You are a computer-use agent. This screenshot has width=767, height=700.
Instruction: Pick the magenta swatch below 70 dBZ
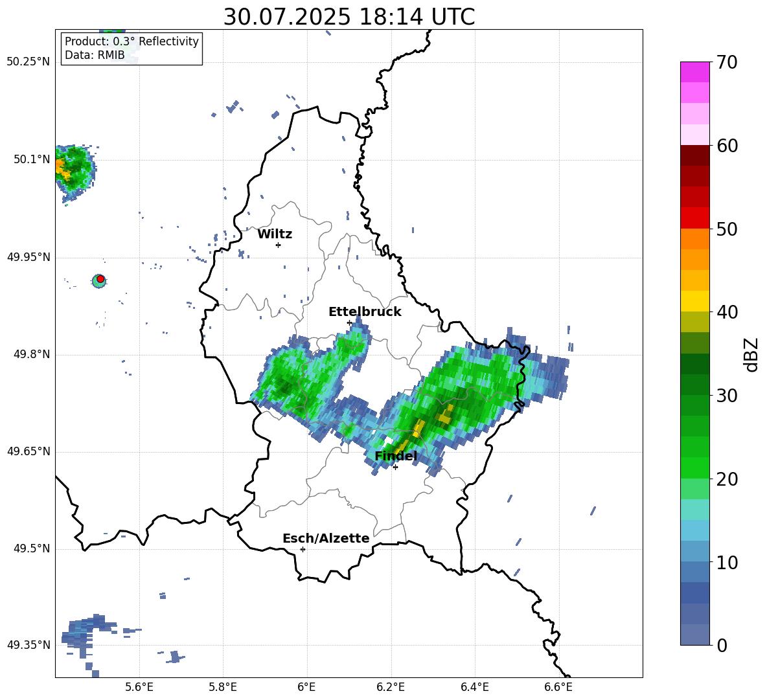point(694,72)
